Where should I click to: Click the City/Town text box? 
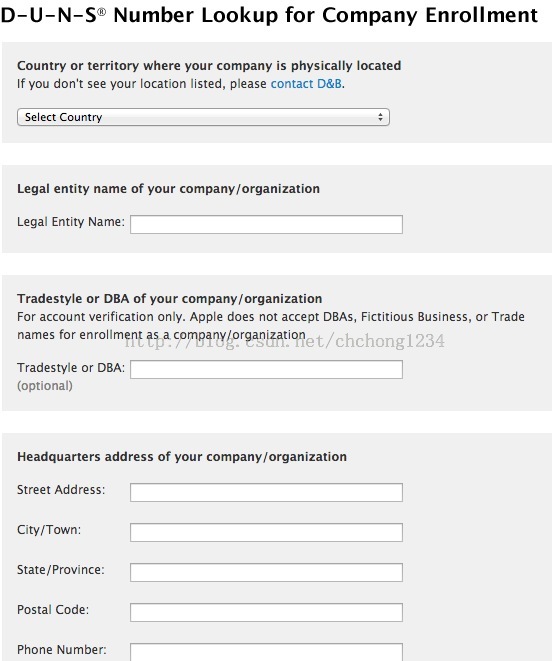click(266, 532)
